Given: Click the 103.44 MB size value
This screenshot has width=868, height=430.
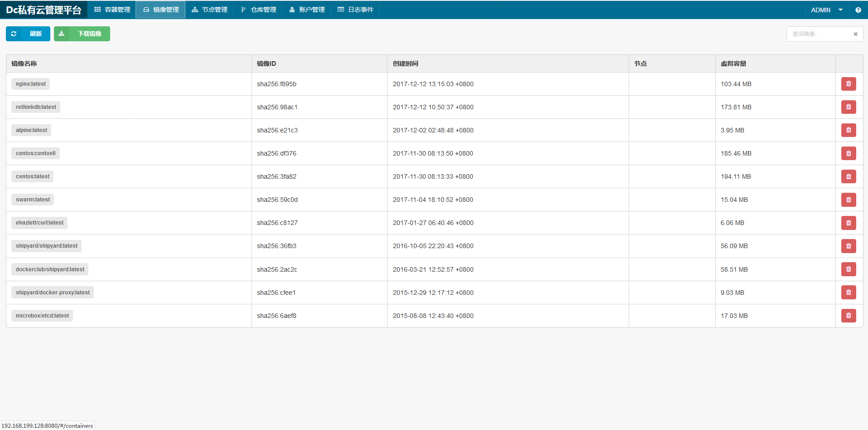Looking at the screenshot, I should click(736, 84).
